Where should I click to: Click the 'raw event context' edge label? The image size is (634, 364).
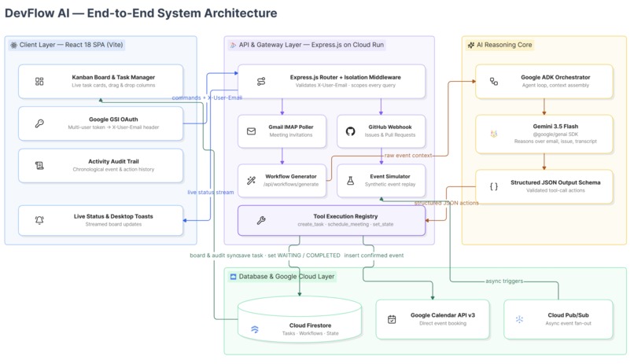tap(408, 155)
